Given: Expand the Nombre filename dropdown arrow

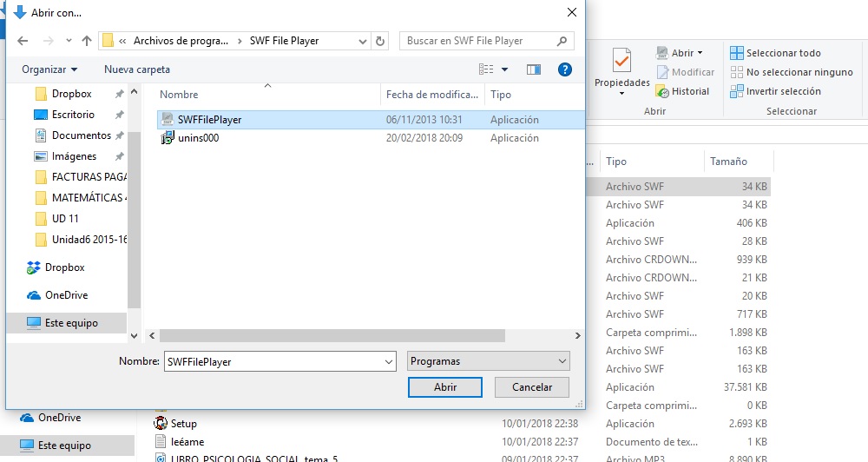Looking at the screenshot, I should [389, 362].
